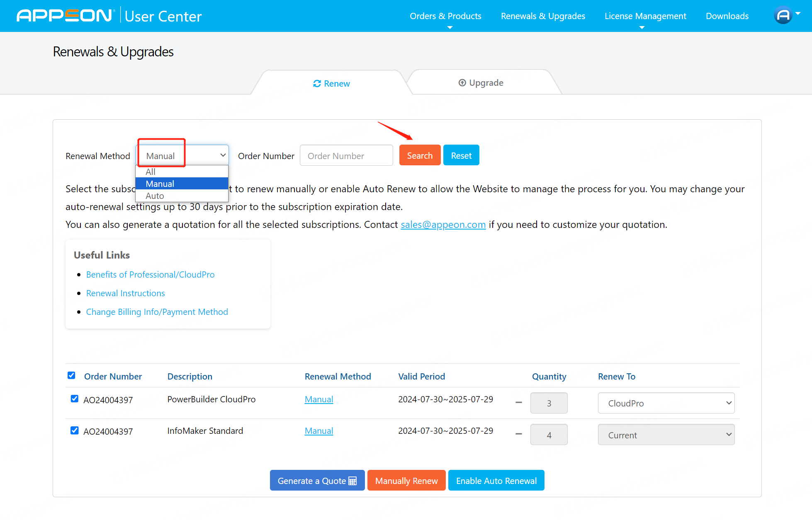Decrease quantity for PowerBuilder CloudPro row
Screen dimensions: 812x520
[518, 403]
